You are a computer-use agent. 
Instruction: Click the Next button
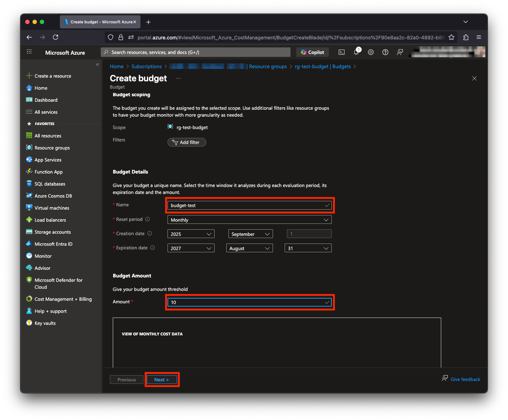[x=162, y=380]
